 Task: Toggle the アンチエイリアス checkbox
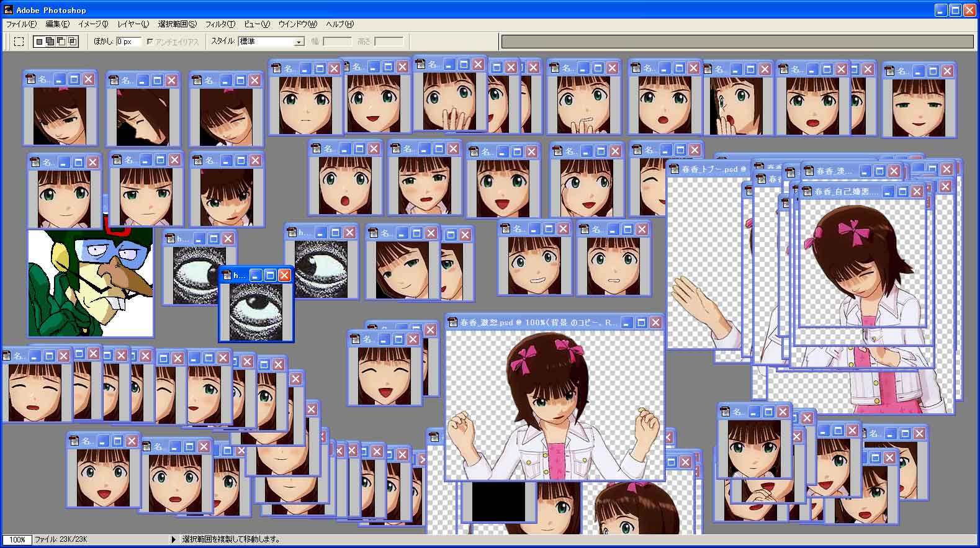coord(150,42)
